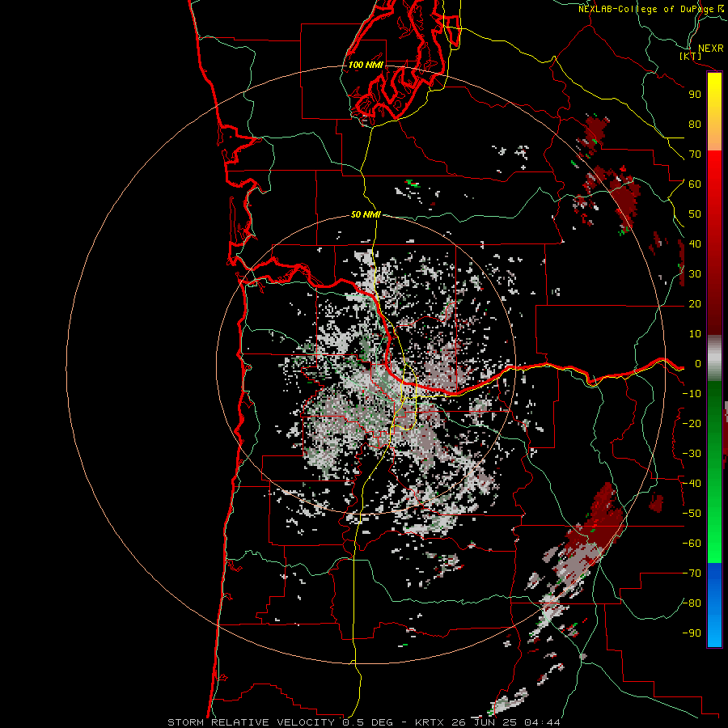
Task: Click the 80 value on the velocity scale
Action: click(695, 124)
